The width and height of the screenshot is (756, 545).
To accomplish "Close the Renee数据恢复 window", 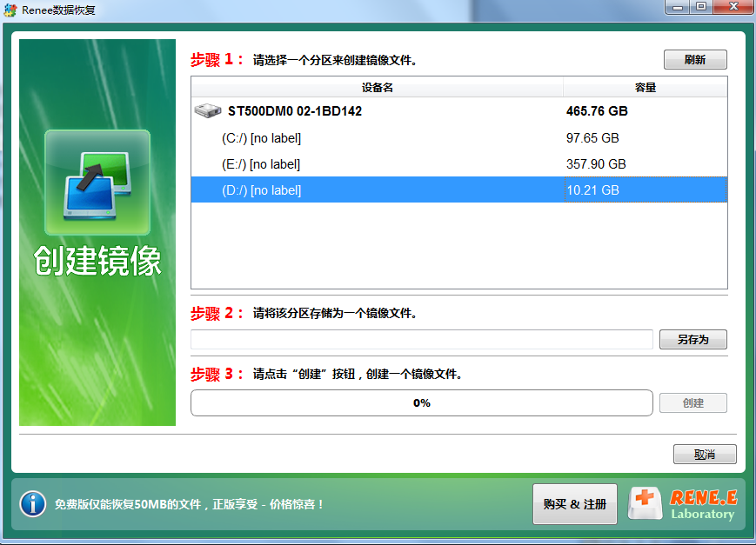I will click(x=733, y=7).
